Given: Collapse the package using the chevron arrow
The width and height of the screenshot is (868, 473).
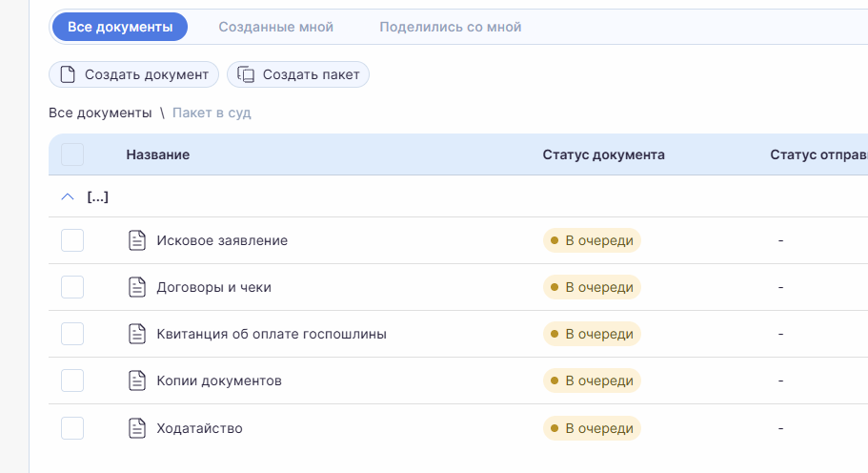Looking at the screenshot, I should click(67, 197).
